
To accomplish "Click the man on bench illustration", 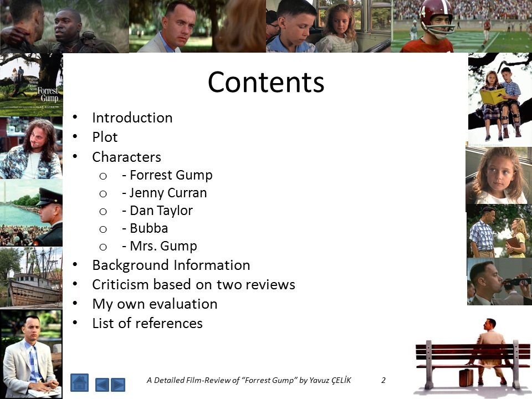I will point(473,356).
